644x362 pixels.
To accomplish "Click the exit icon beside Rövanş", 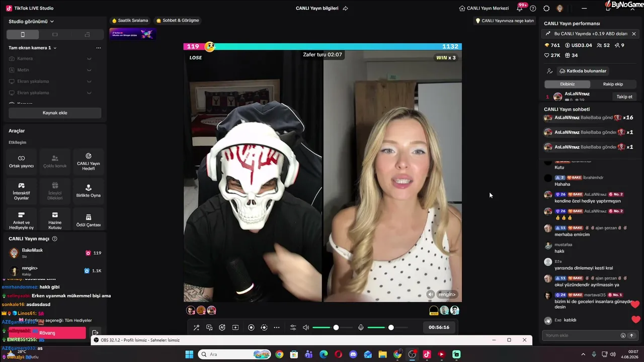I will point(95,333).
